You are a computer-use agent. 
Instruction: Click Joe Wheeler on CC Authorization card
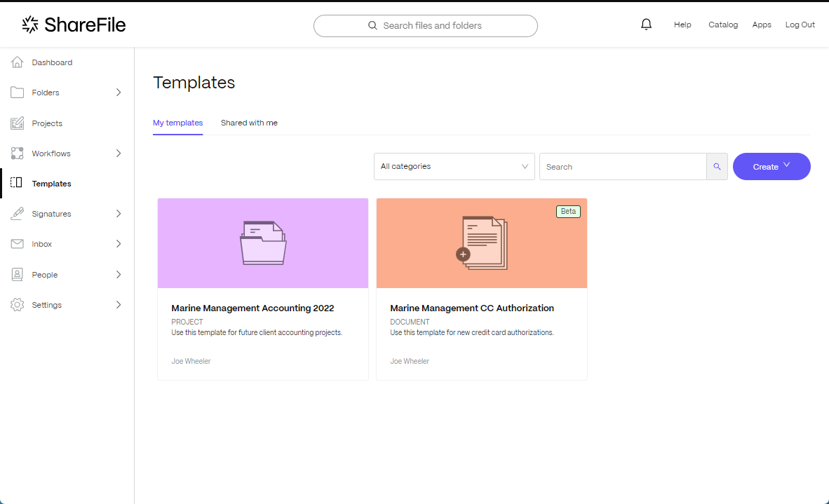(x=410, y=362)
